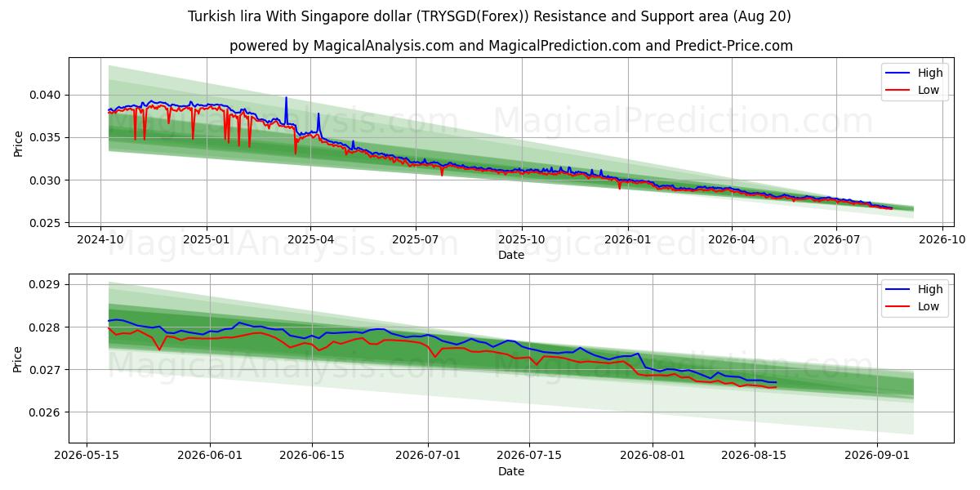Click bottom chart date label 2026-06-15
Image resolution: width=980 pixels, height=490 pixels.
312,457
